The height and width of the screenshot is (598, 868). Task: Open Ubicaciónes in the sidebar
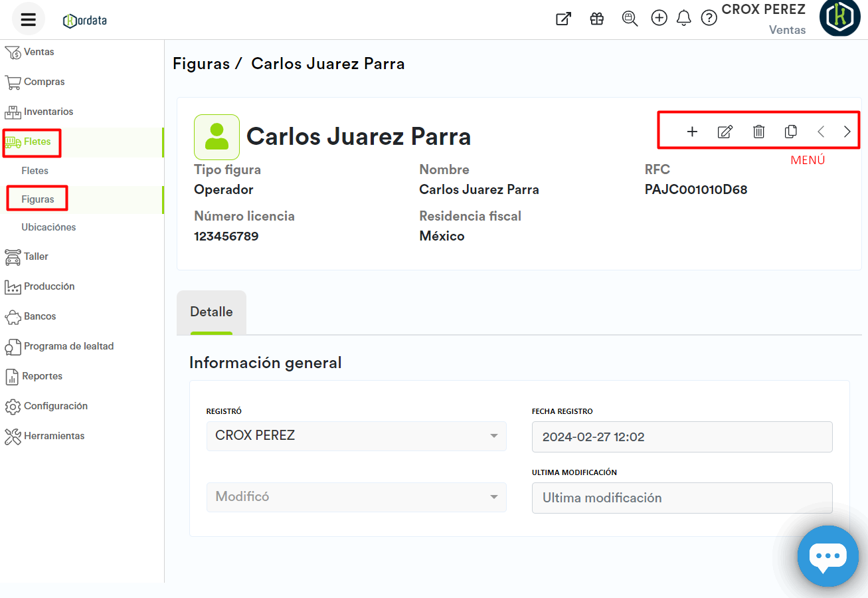coord(48,227)
